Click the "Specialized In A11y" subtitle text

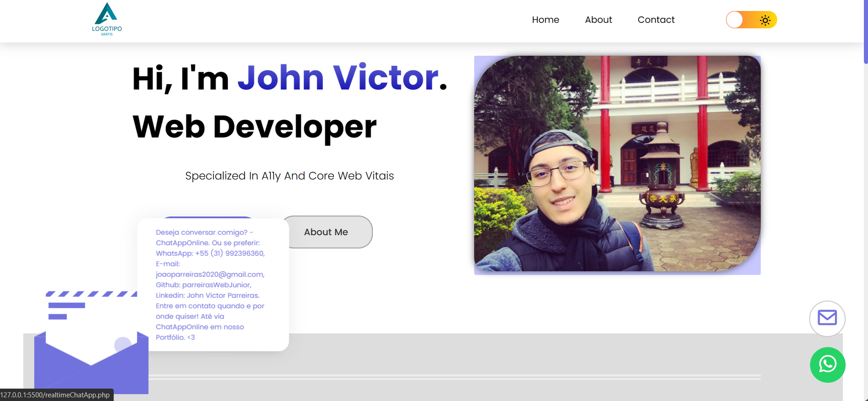289,176
